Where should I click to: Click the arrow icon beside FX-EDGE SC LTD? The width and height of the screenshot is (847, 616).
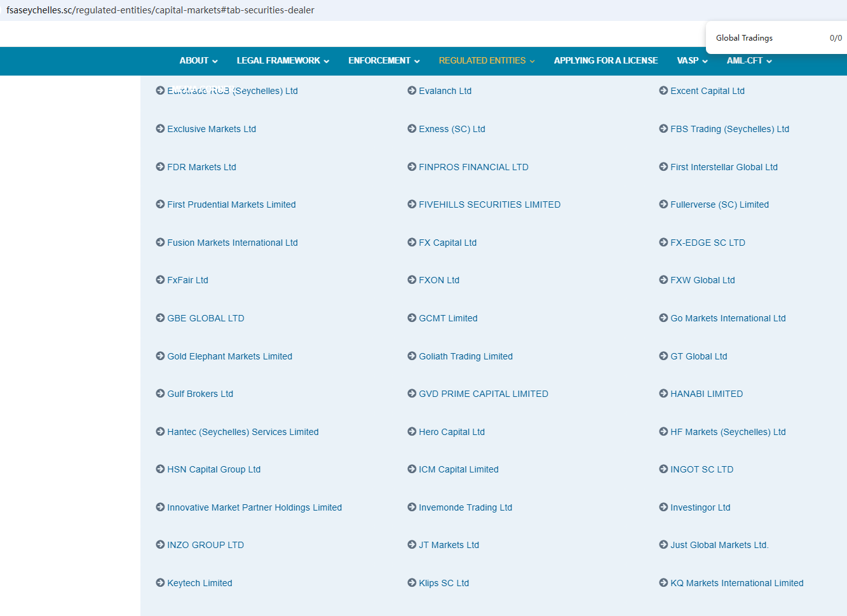tap(663, 243)
